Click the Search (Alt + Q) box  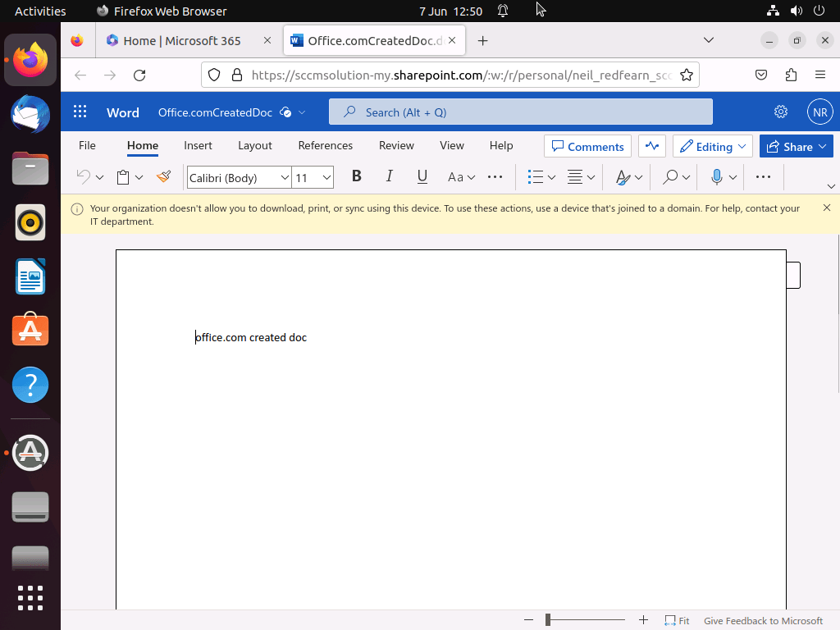(x=521, y=112)
